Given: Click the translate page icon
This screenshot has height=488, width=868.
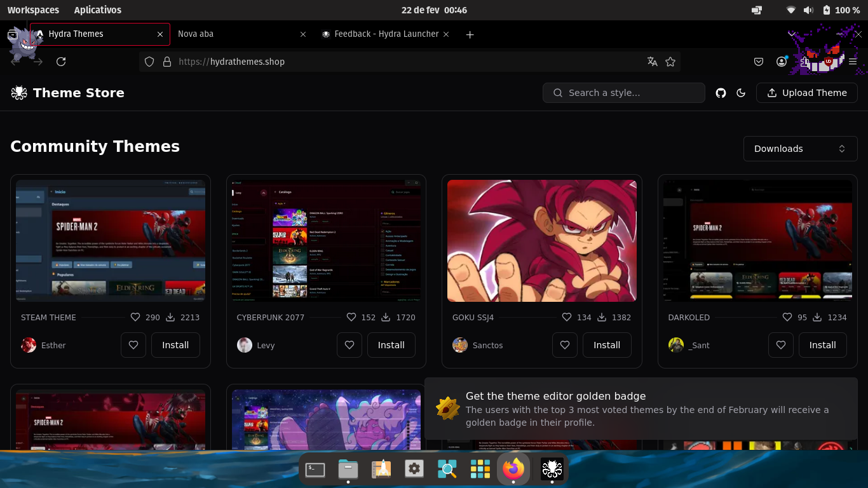Looking at the screenshot, I should tap(652, 62).
